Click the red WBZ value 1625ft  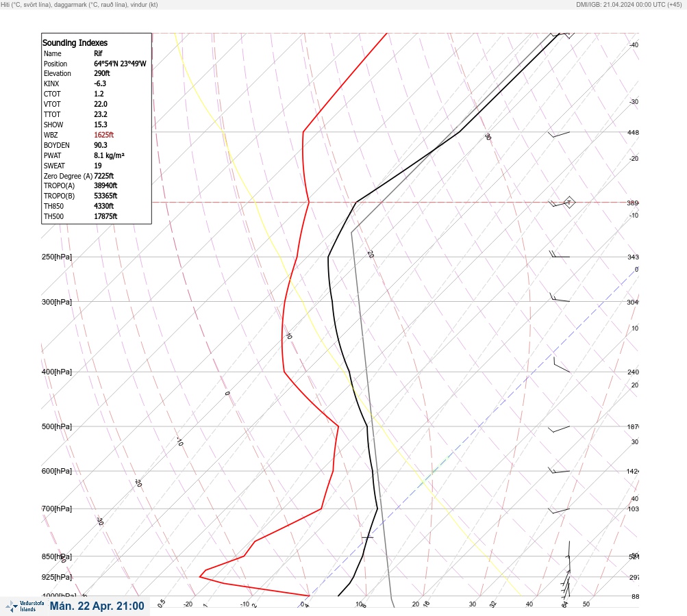point(104,135)
